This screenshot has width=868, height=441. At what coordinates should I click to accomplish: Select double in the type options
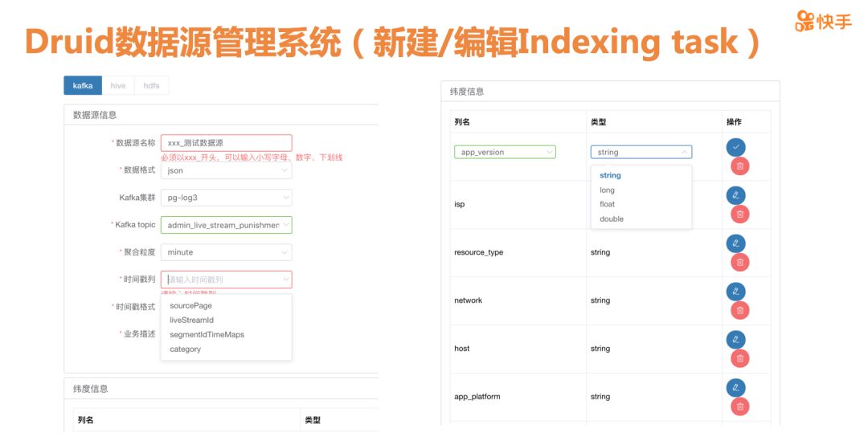pyautogui.click(x=641, y=218)
